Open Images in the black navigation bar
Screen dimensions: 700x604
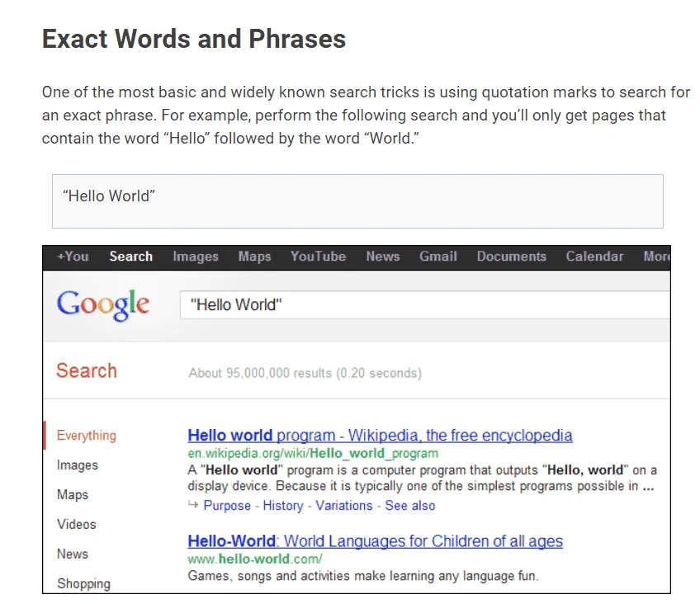196,257
